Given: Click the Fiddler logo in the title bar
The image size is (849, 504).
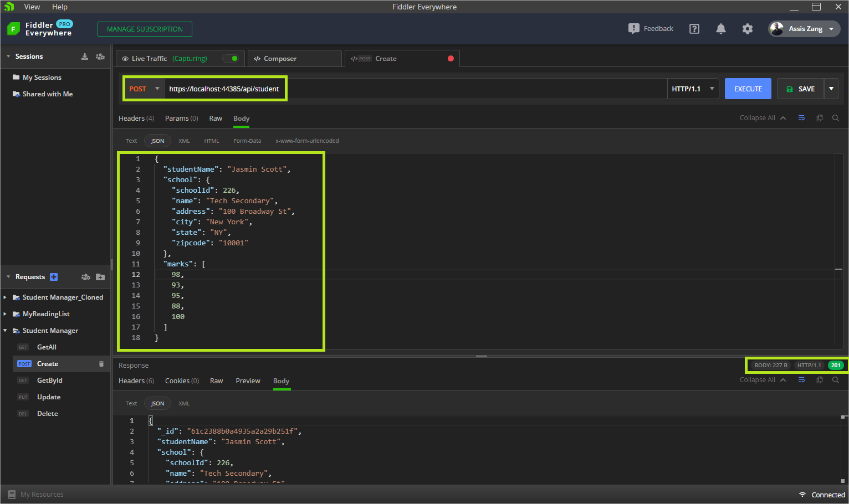Looking at the screenshot, I should click(9, 7).
